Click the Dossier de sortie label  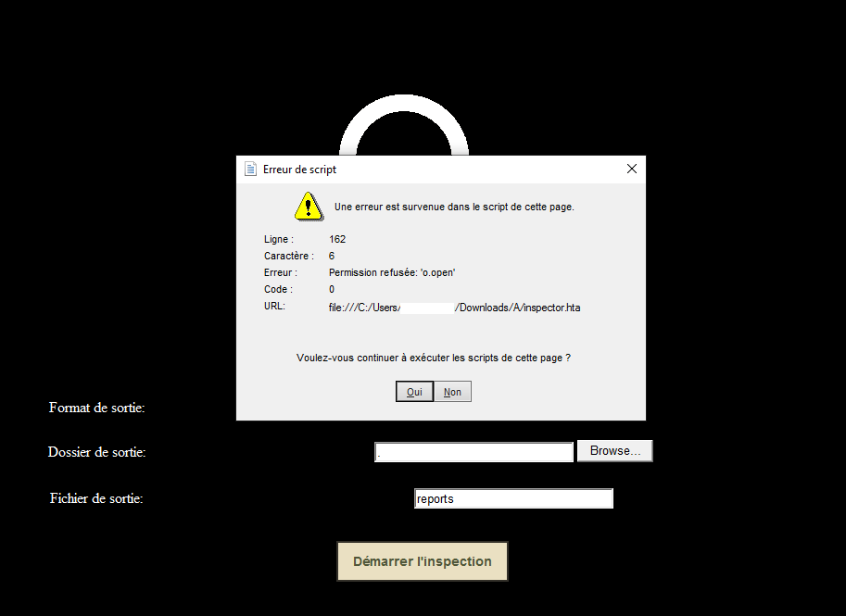pos(97,452)
